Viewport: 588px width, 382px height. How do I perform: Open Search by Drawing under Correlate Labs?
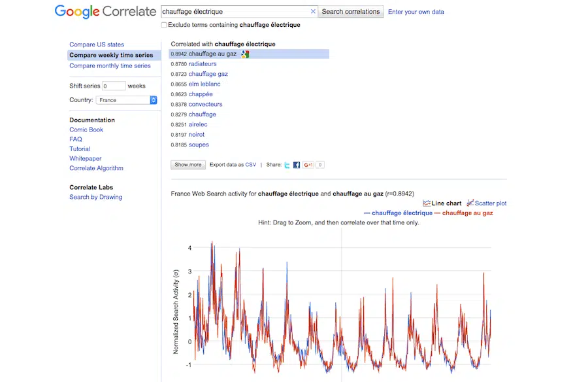[95, 197]
